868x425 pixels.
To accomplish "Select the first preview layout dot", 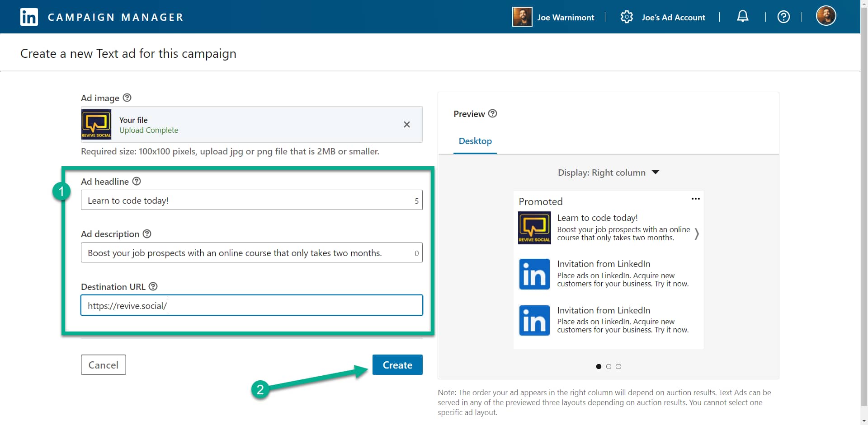I will (x=599, y=366).
